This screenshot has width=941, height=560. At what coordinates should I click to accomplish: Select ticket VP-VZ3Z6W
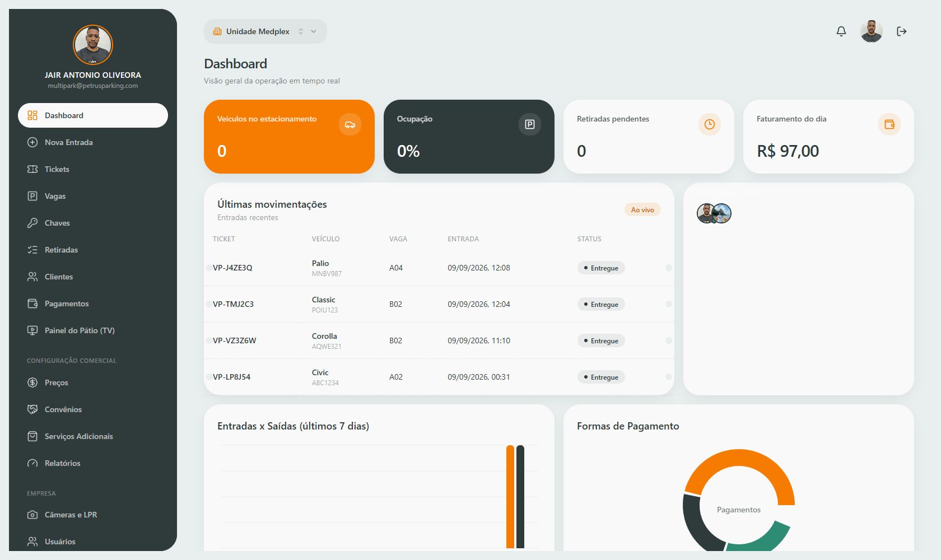(x=234, y=340)
